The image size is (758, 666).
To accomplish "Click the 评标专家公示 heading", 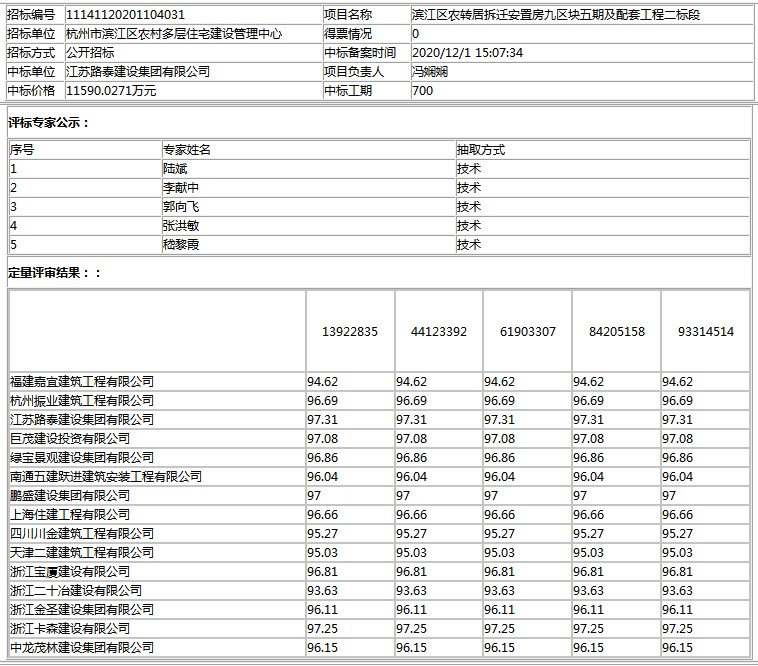I will point(49,123).
